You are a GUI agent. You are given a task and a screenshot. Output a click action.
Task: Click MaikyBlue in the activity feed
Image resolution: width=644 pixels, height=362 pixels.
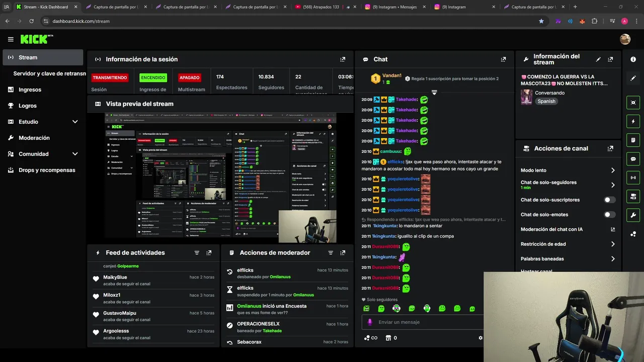115,278
